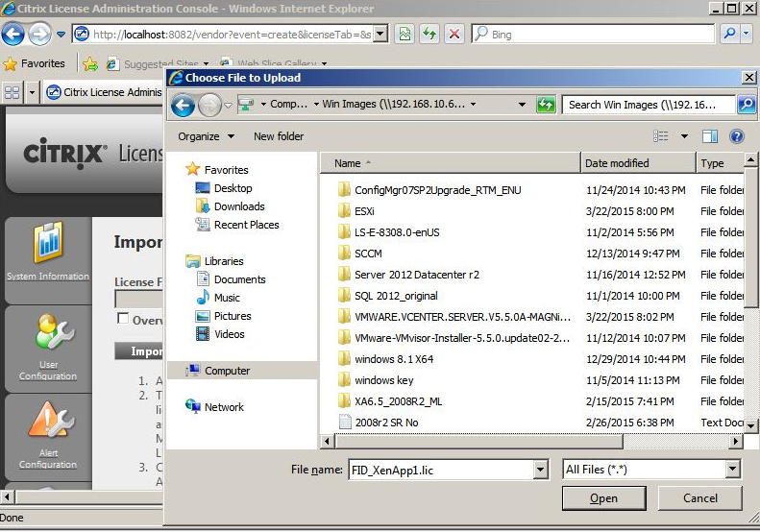760x532 pixels.
Task: Click the Bing search magnifier button
Action: coord(729,34)
